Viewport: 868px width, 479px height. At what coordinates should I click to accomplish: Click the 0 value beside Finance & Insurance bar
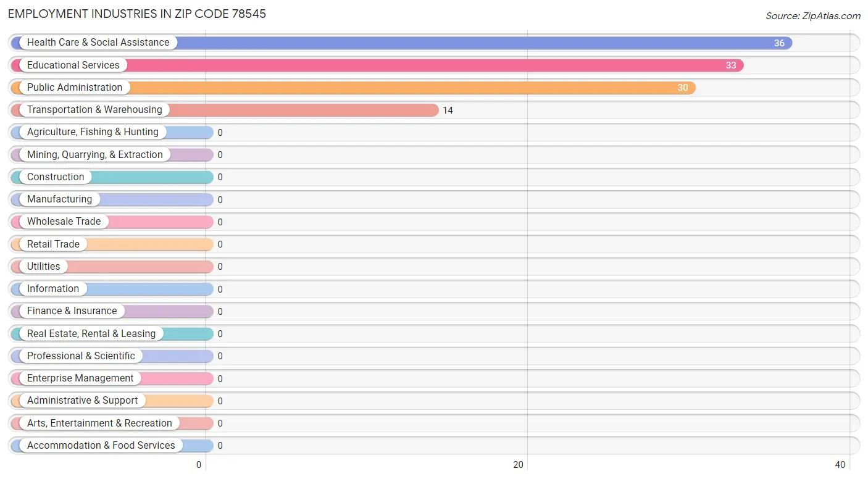pyautogui.click(x=220, y=312)
